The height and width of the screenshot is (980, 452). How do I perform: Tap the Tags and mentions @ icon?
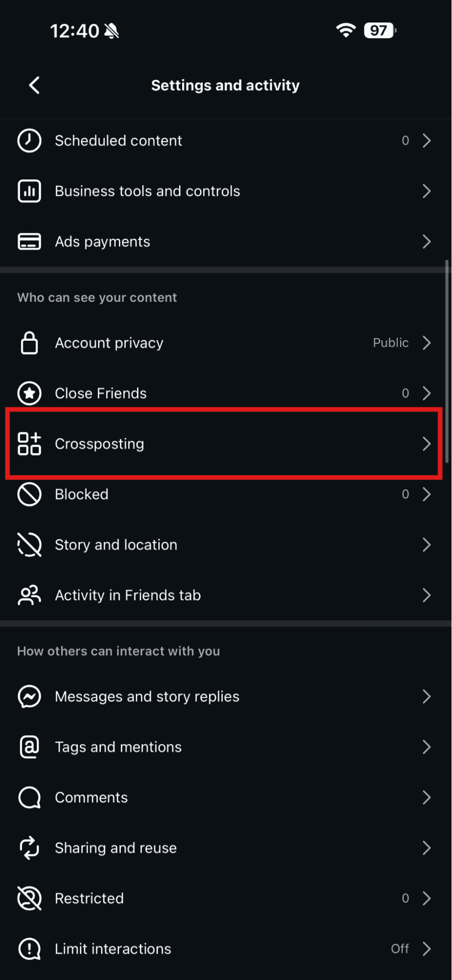click(29, 747)
